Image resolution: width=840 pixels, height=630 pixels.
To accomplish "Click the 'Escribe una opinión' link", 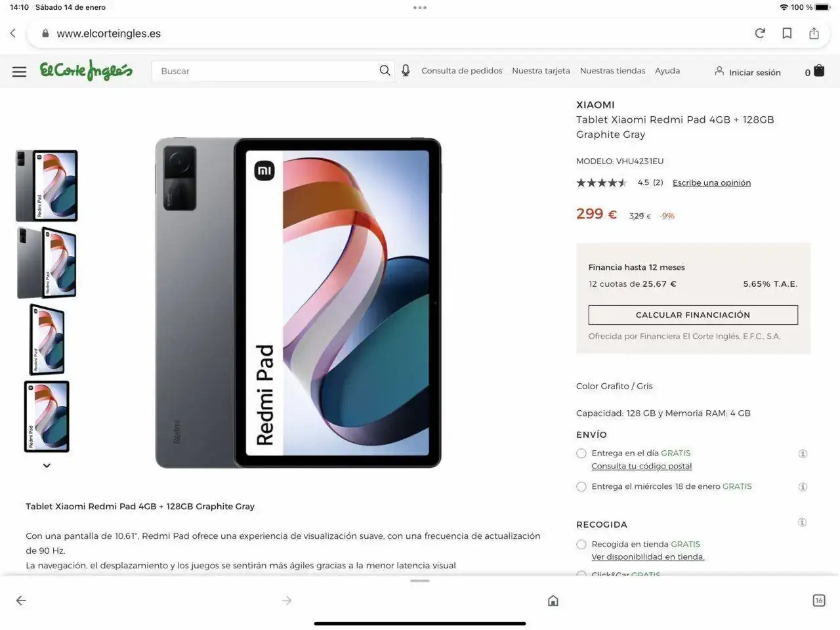I will click(x=711, y=183).
